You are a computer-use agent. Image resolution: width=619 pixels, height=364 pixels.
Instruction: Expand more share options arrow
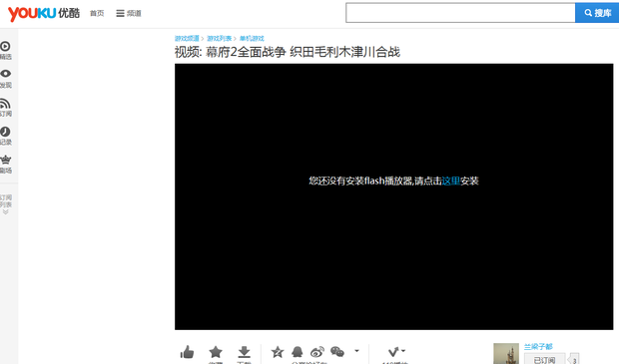[356, 351]
